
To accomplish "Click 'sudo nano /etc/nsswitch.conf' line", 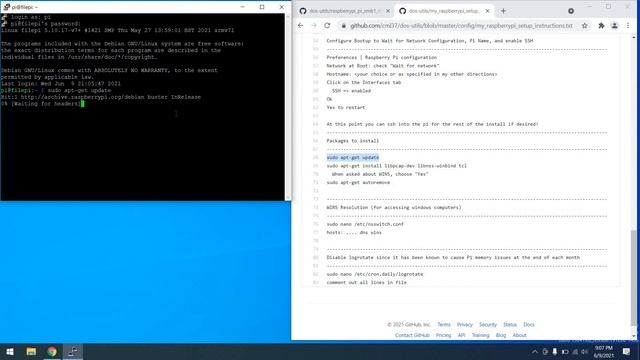I will click(x=365, y=224).
